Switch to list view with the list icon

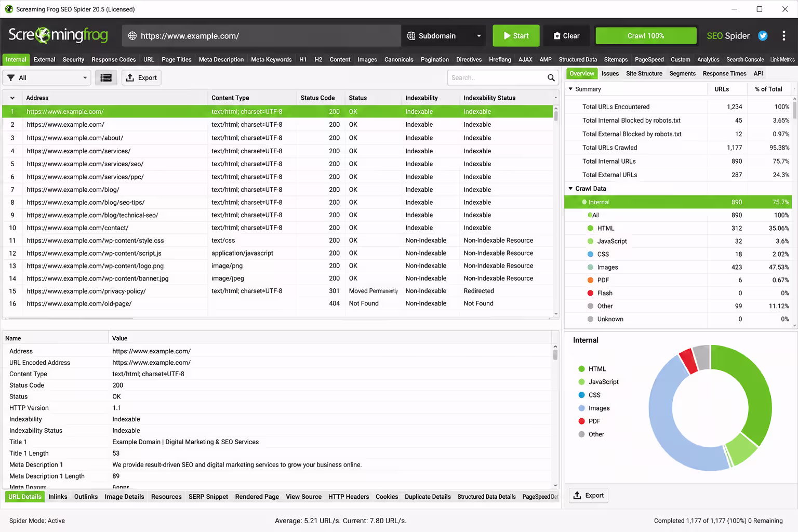coord(106,78)
